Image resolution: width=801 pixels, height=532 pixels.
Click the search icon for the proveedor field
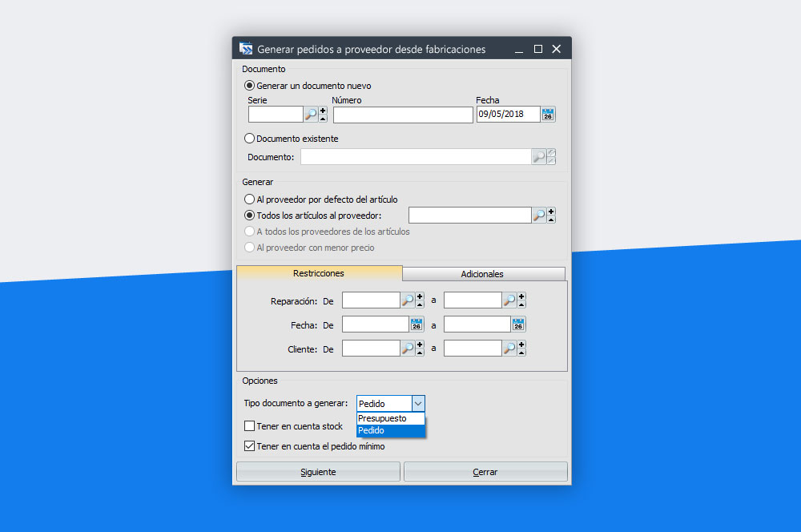(x=539, y=215)
